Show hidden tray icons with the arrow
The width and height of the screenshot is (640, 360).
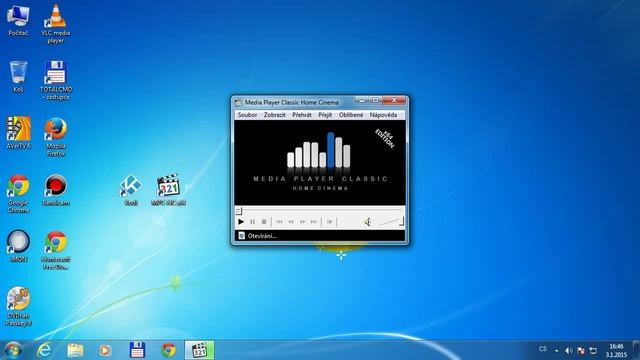click(x=556, y=351)
